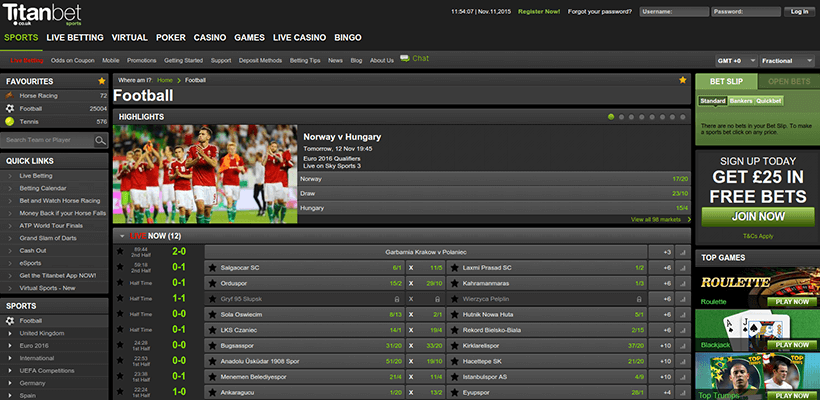
Task: Switch to Live Betting main tab
Action: coord(75,38)
